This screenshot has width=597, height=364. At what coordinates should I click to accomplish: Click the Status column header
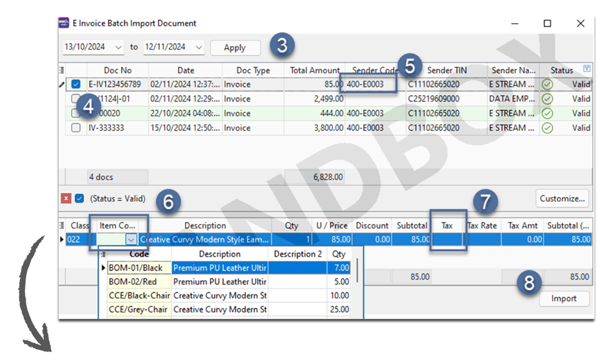(x=561, y=70)
